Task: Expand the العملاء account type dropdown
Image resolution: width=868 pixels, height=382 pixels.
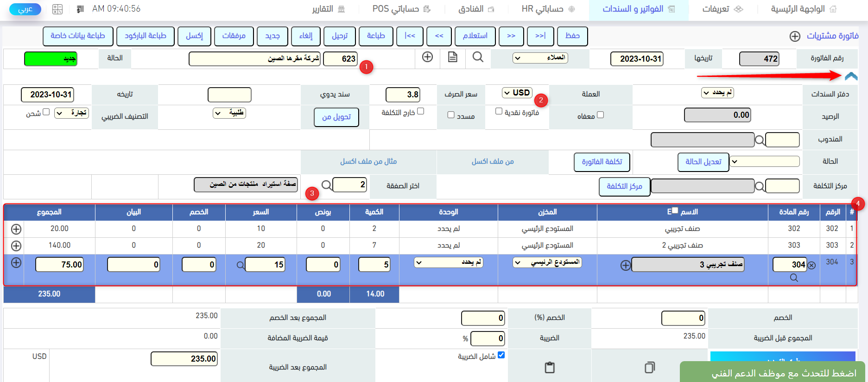Action: coord(540,58)
